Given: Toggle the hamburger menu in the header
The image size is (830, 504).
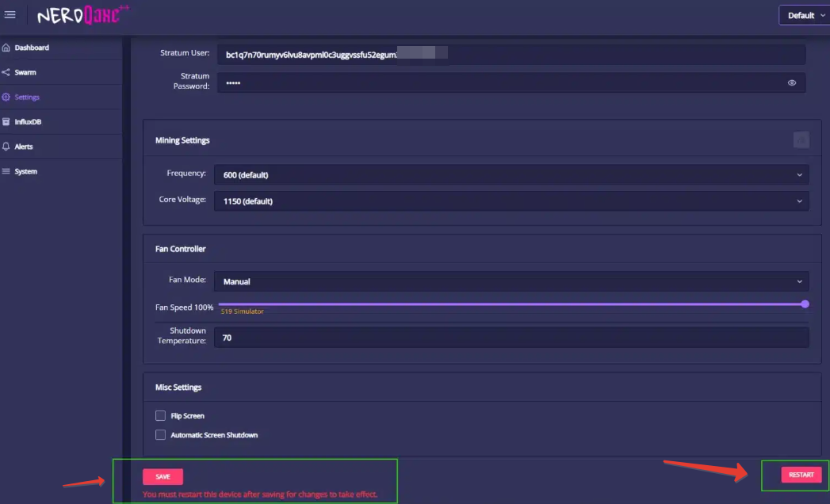Looking at the screenshot, I should (10, 15).
